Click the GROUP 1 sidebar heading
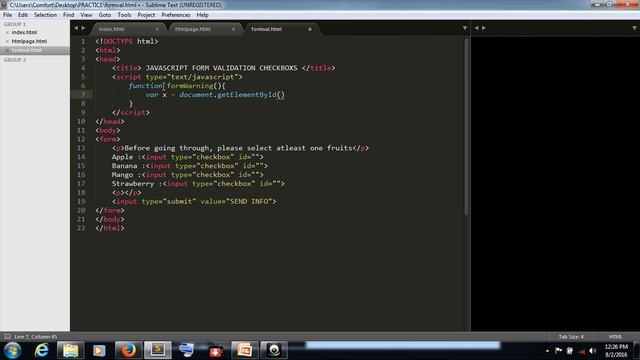Image resolution: width=640 pixels, height=360 pixels. 14,24
